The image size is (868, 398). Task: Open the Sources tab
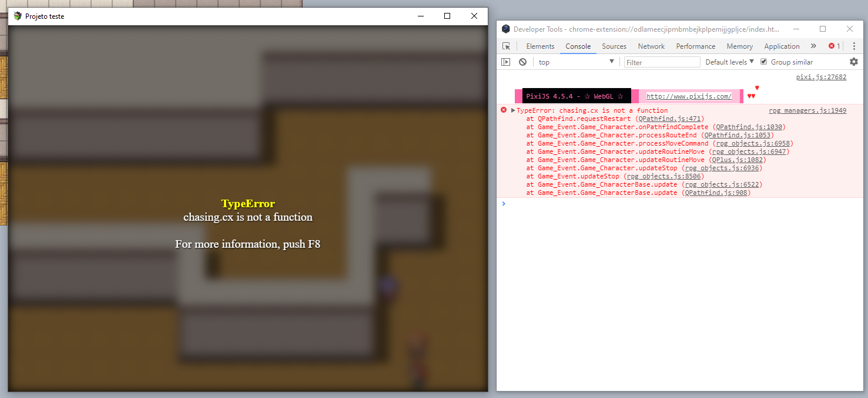[614, 46]
